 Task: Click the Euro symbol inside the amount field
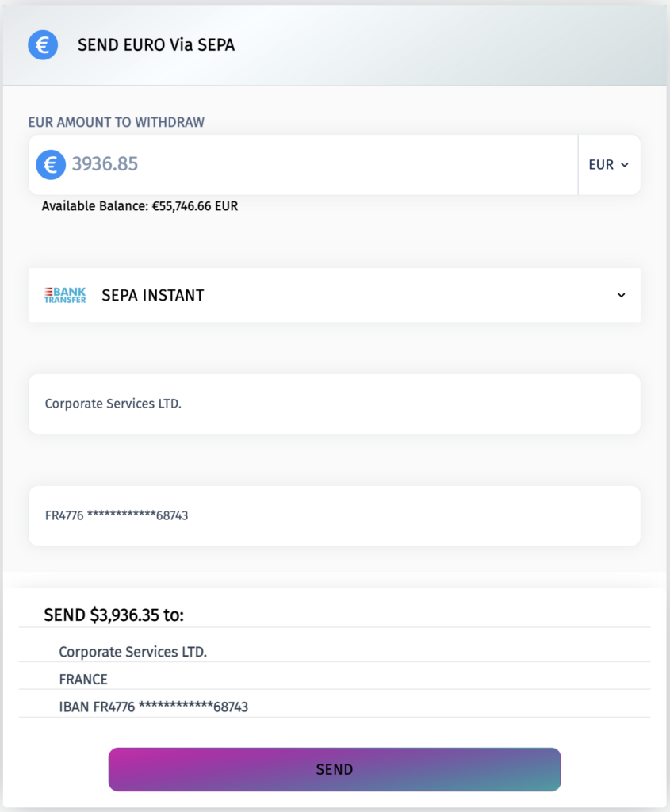point(51,164)
